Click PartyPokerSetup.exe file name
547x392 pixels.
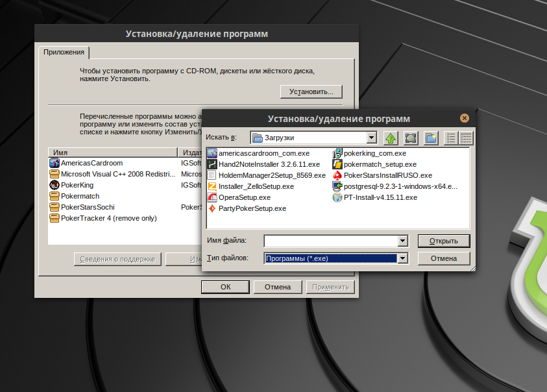pos(252,208)
